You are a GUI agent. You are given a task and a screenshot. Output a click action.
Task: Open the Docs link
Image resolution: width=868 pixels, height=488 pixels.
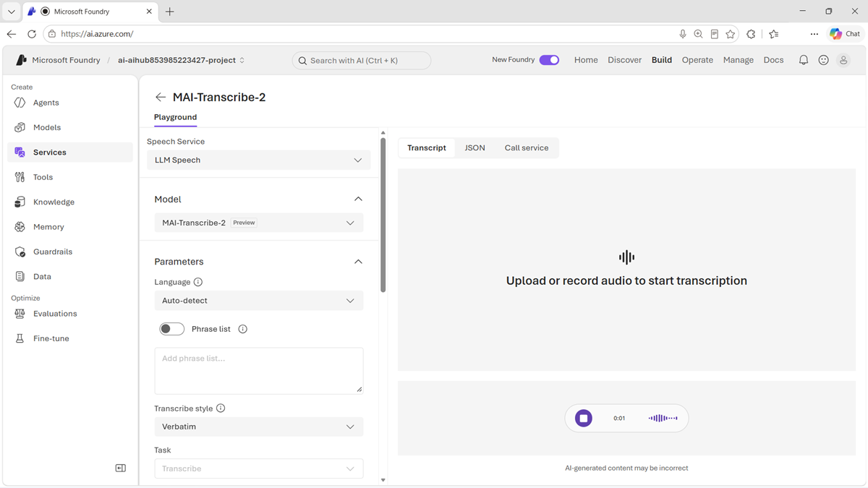[x=773, y=60]
